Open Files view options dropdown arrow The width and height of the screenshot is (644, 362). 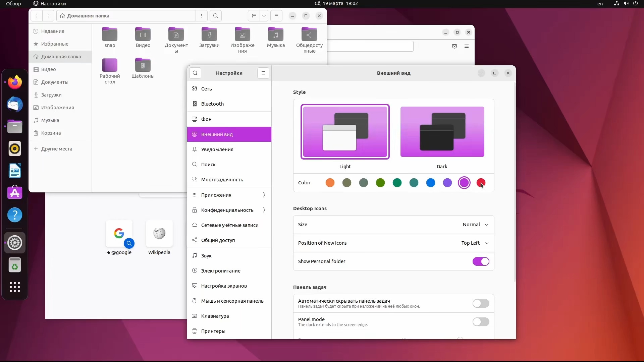coord(264,16)
